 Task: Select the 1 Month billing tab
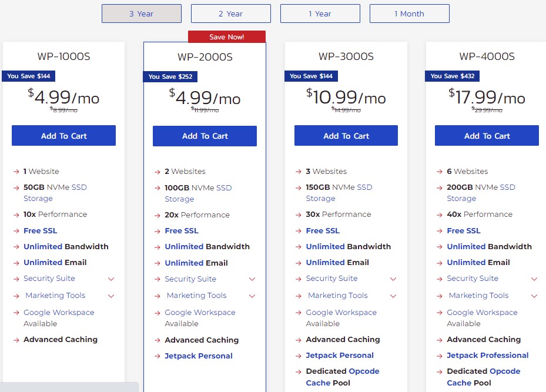tap(409, 14)
